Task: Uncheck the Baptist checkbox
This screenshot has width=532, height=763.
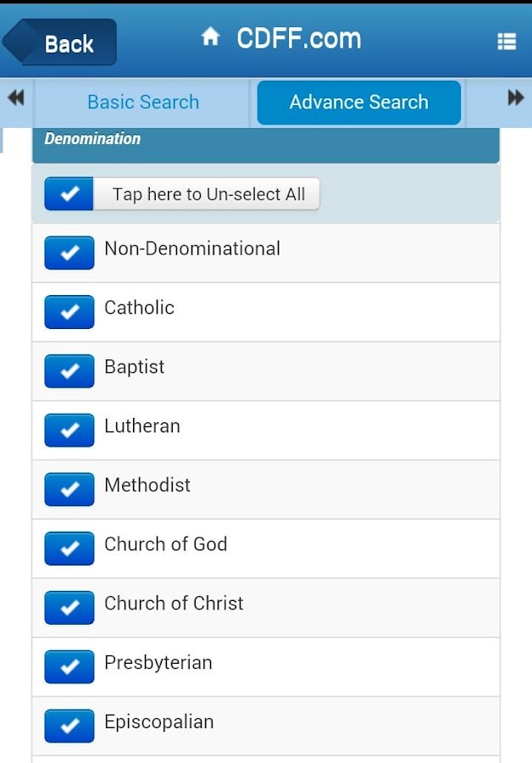Action: pos(69,371)
